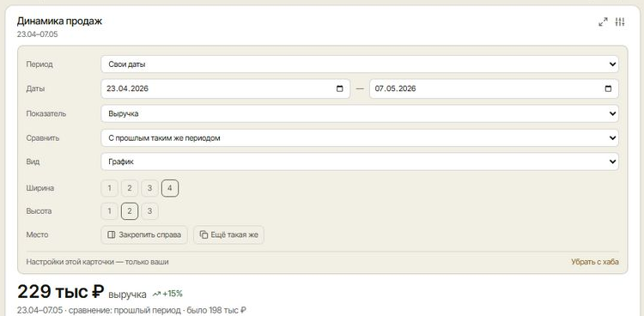The height and width of the screenshot is (316, 644).
Task: Set Ширина to 1
Action: click(109, 188)
